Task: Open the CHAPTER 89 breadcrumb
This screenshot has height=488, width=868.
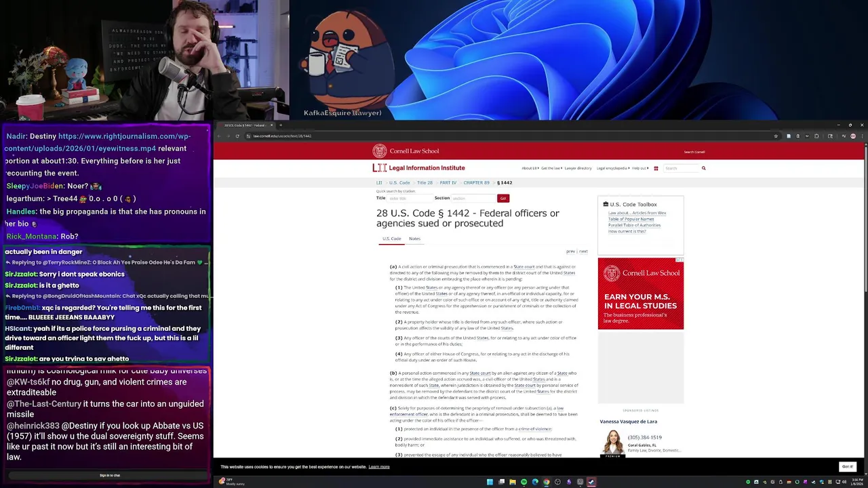Action: pyautogui.click(x=477, y=182)
